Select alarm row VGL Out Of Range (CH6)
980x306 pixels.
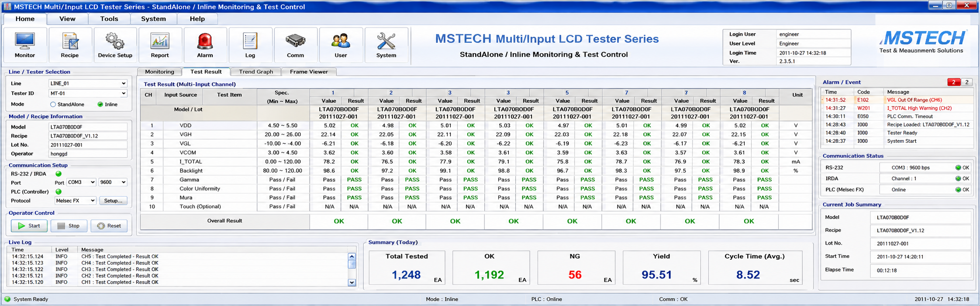coord(897,100)
